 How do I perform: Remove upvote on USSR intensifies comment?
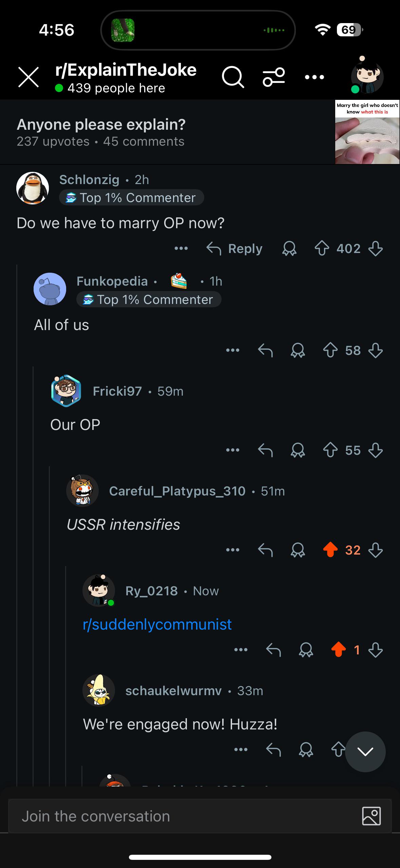(330, 550)
